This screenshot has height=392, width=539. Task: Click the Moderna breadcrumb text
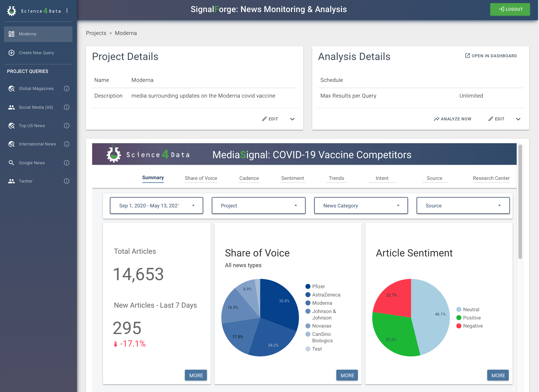point(126,33)
